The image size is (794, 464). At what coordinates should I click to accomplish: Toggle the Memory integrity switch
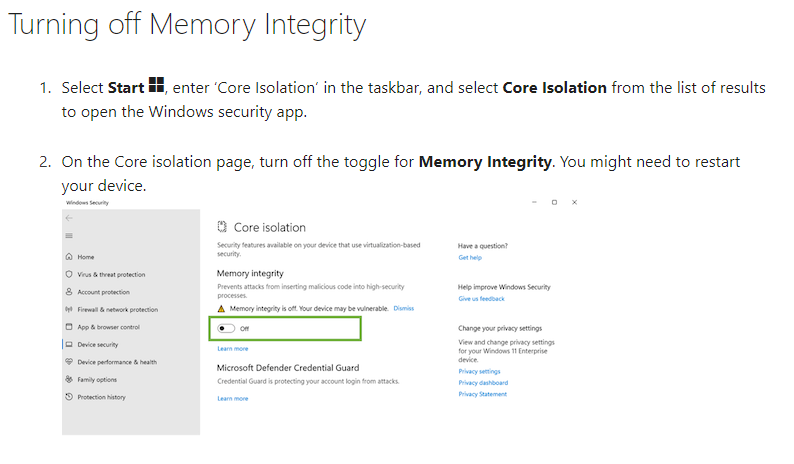coord(226,328)
